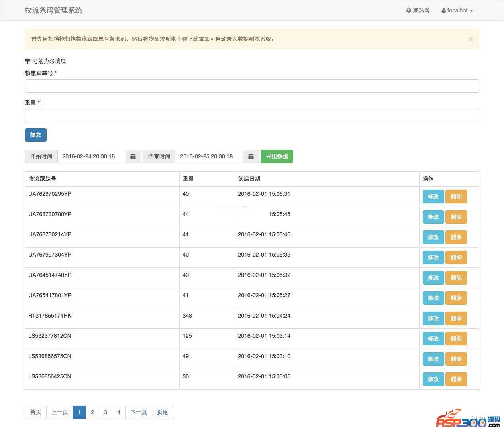Click the 聚热网 globe link
The image size is (504, 429).
(x=418, y=10)
